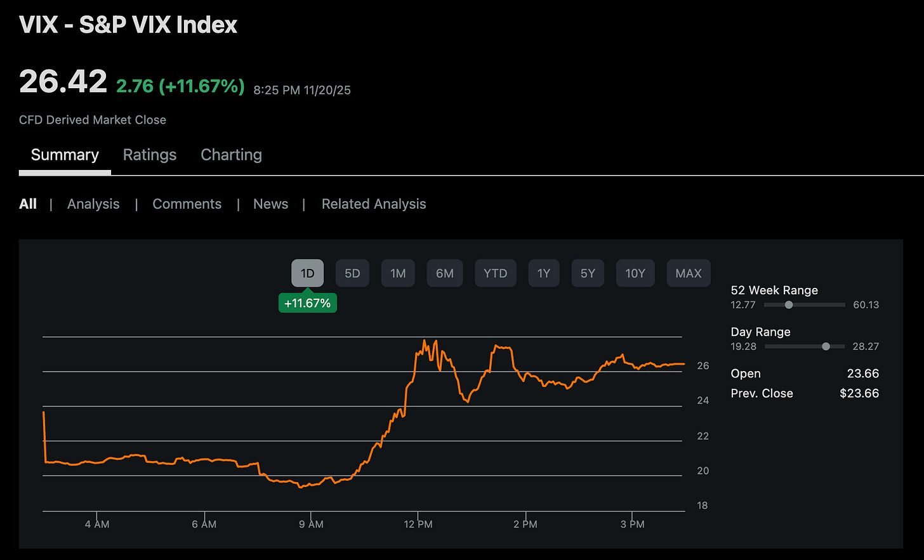Open the Ratings tab
Screen dimensions: 924x560
(150, 155)
